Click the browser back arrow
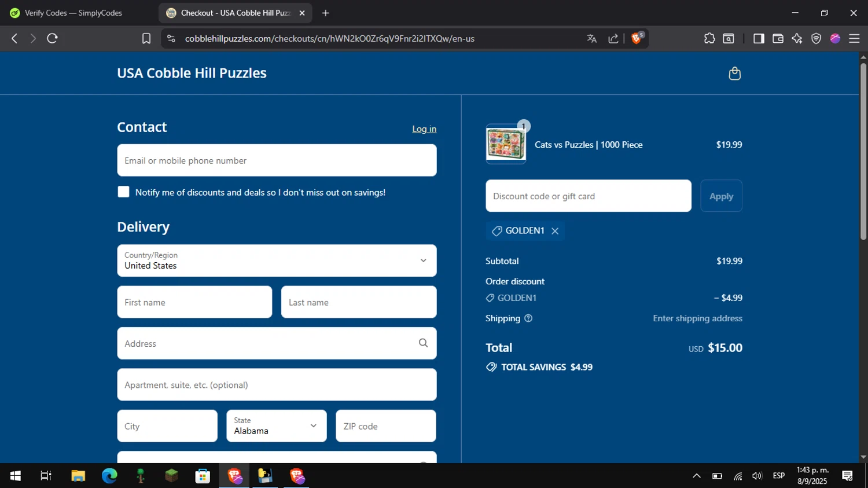868x488 pixels. point(14,38)
